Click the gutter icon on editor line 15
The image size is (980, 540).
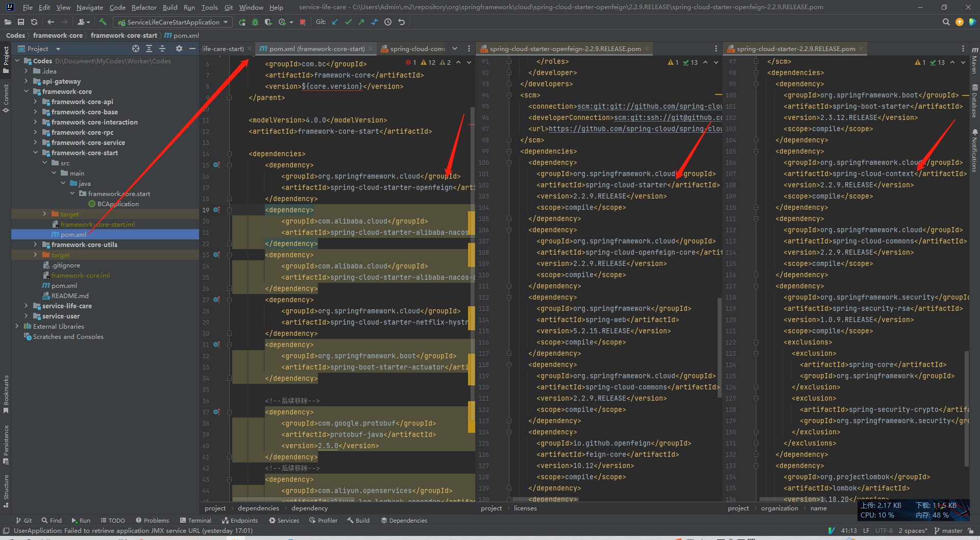(x=216, y=165)
